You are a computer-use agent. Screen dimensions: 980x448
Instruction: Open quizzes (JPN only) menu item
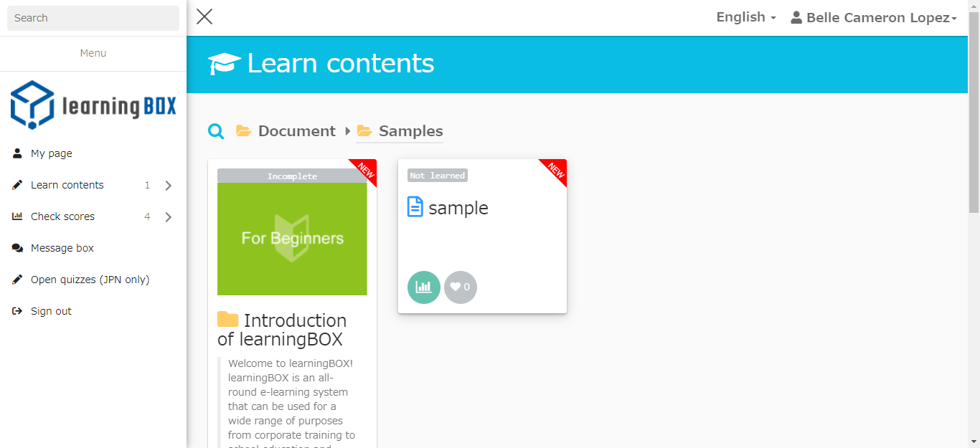(90, 280)
